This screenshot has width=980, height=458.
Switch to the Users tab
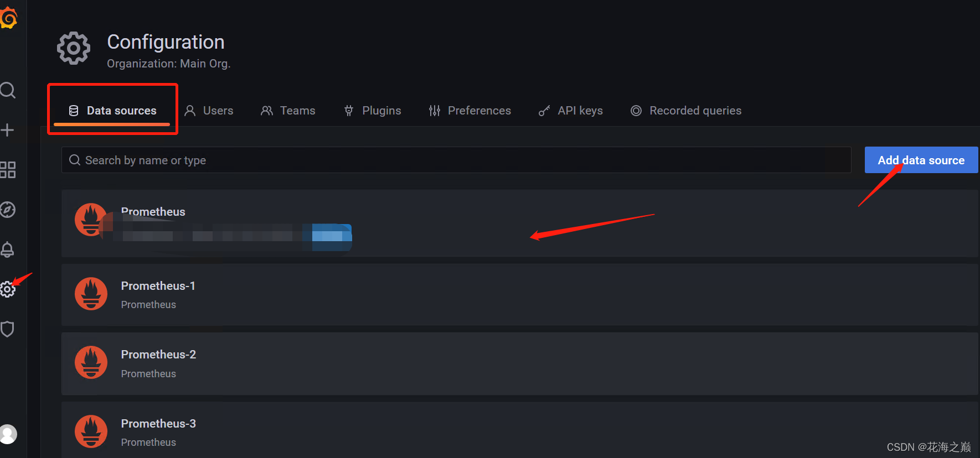click(209, 111)
